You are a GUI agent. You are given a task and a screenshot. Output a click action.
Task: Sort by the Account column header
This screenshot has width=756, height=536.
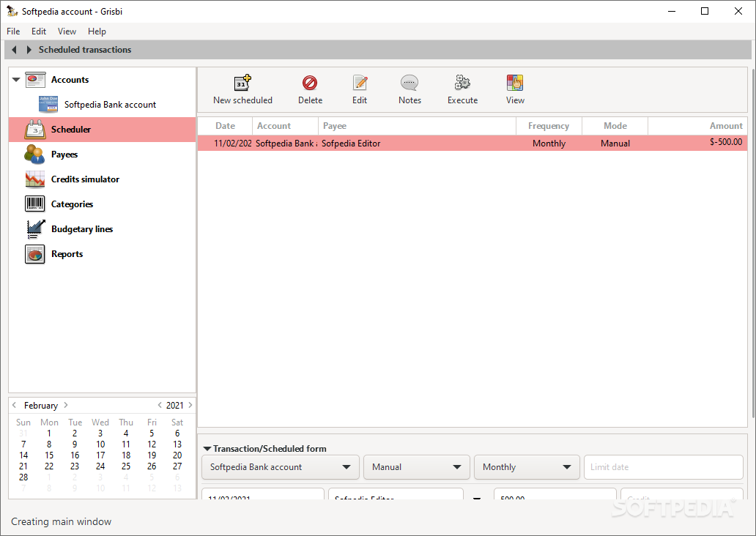(x=285, y=126)
